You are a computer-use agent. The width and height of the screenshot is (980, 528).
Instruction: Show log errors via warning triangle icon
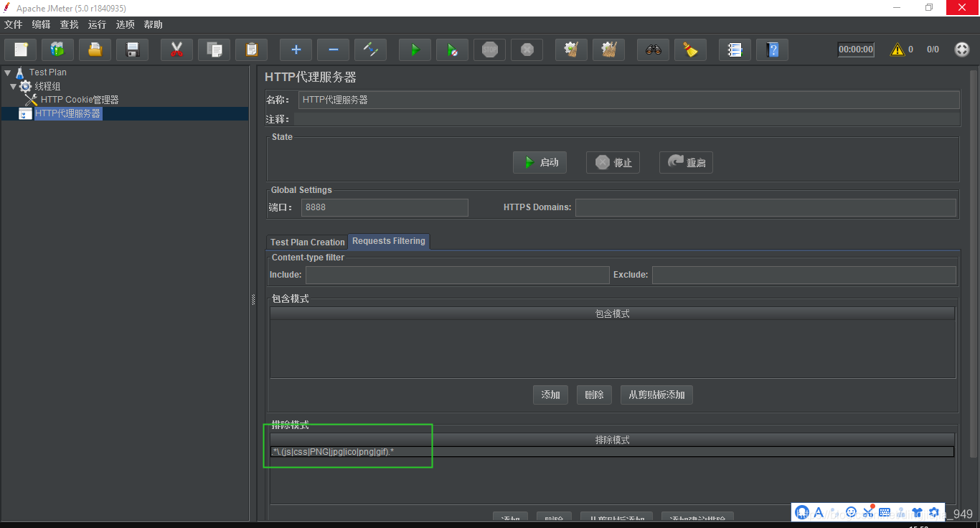(x=897, y=49)
